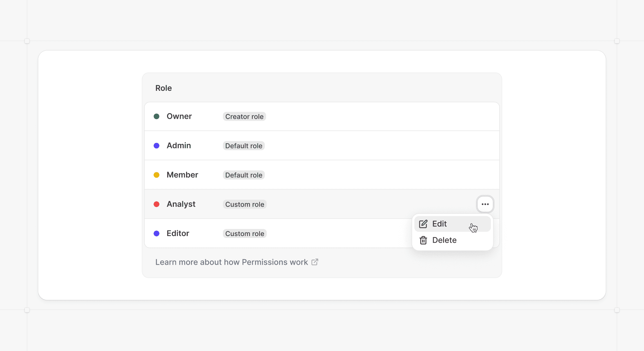
Task: Click the Admin purple color dot
Action: click(156, 146)
